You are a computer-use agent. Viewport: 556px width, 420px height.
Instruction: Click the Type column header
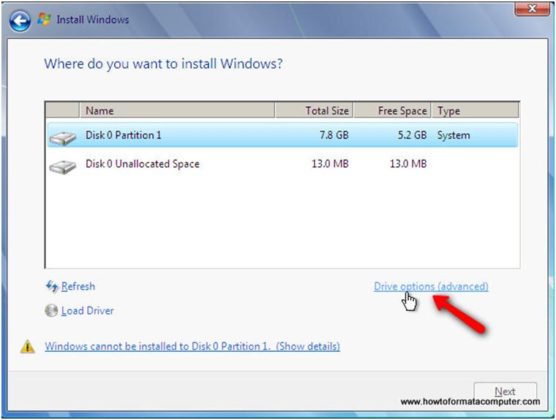(x=475, y=111)
